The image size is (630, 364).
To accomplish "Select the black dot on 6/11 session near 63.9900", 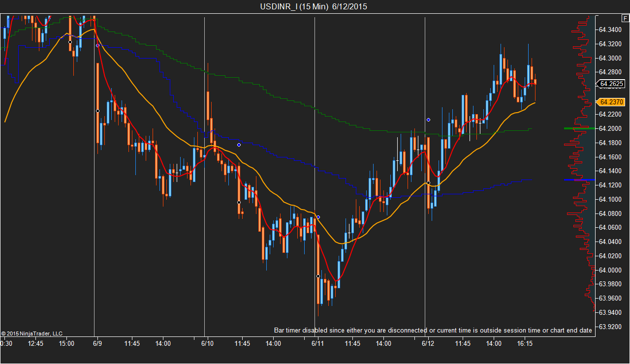I will [318, 276].
